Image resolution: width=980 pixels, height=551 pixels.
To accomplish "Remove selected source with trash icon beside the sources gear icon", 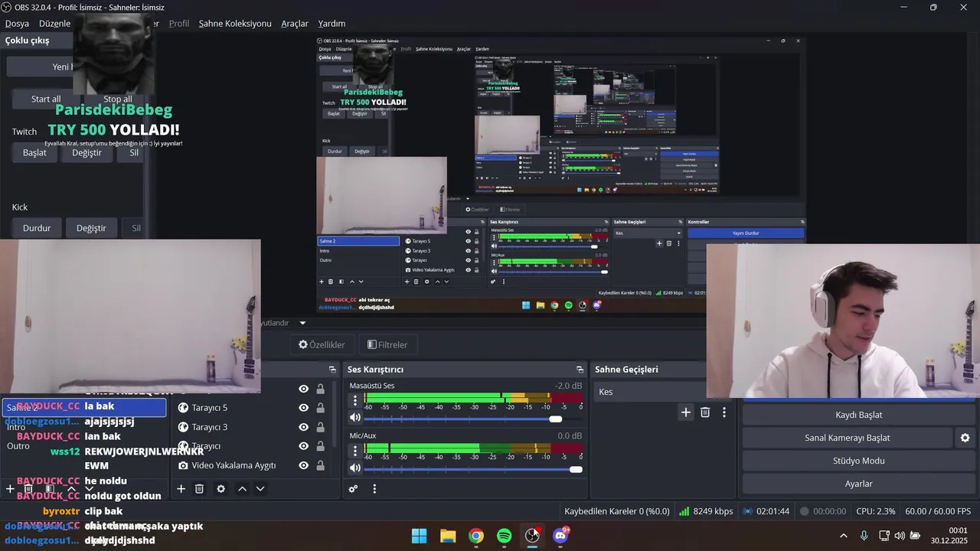I will 199,488.
